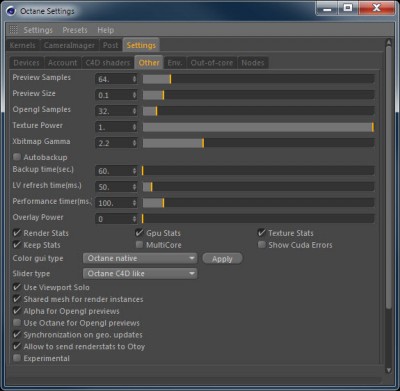The height and width of the screenshot is (391, 400).
Task: Enable the Autobackup checkbox
Action: click(x=16, y=157)
